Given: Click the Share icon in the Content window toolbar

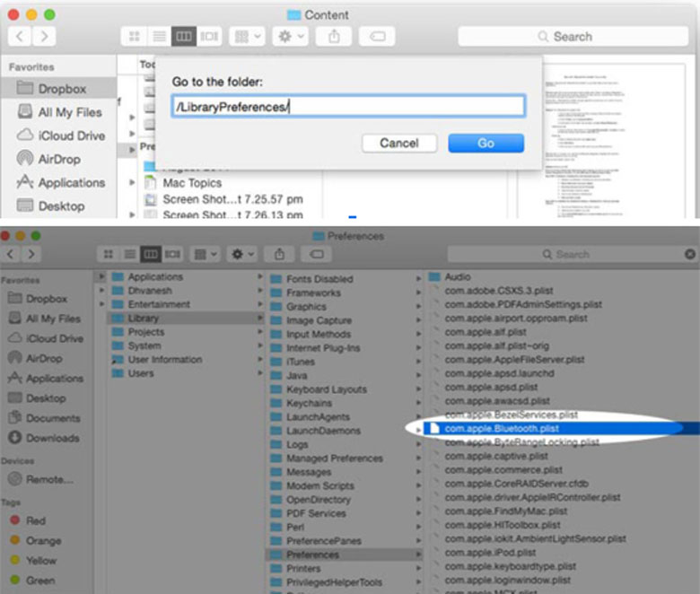Looking at the screenshot, I should 334,37.
